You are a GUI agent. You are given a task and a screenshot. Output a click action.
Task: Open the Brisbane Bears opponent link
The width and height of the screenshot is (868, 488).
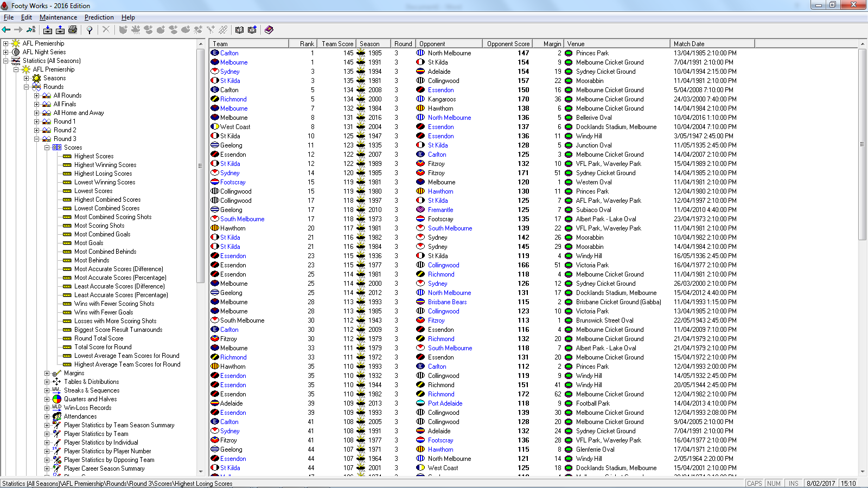pos(447,302)
